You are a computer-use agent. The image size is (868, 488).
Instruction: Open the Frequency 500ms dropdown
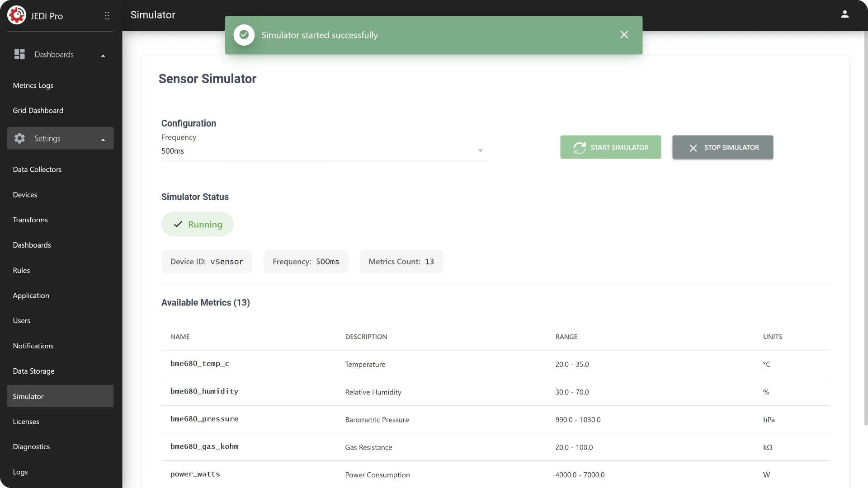tap(324, 151)
